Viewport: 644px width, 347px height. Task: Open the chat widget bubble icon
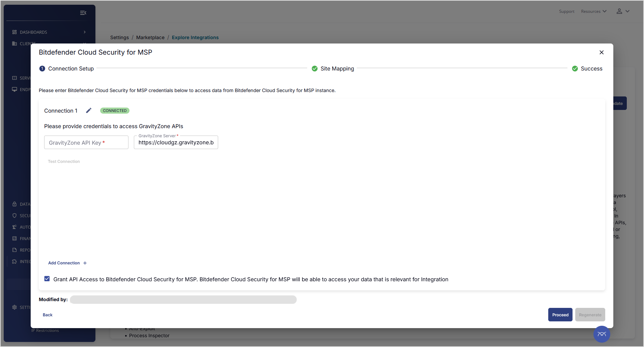point(602,334)
